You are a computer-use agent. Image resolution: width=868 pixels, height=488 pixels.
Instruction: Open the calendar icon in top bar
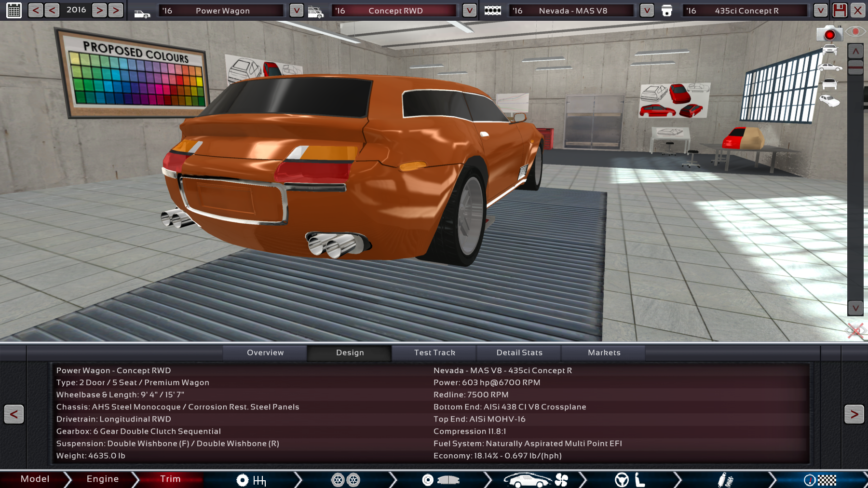click(14, 10)
